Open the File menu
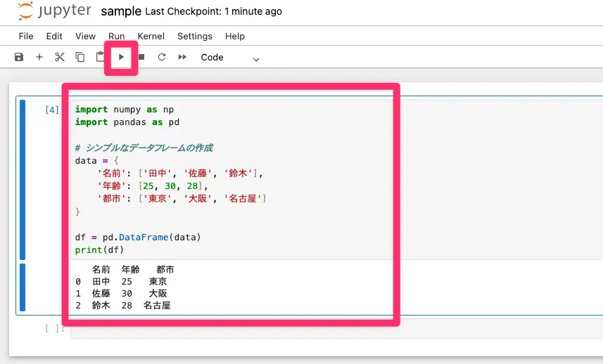The image size is (603, 364). tap(26, 36)
